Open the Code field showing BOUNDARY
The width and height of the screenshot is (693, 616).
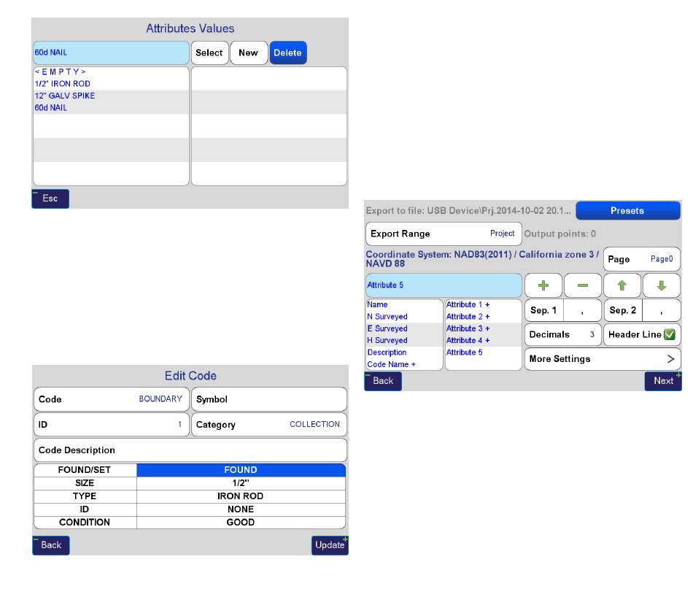[112, 399]
